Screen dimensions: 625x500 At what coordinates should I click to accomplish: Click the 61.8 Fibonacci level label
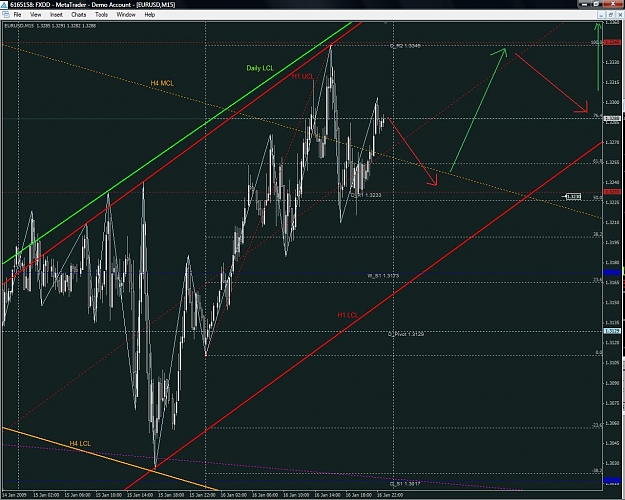pos(597,161)
